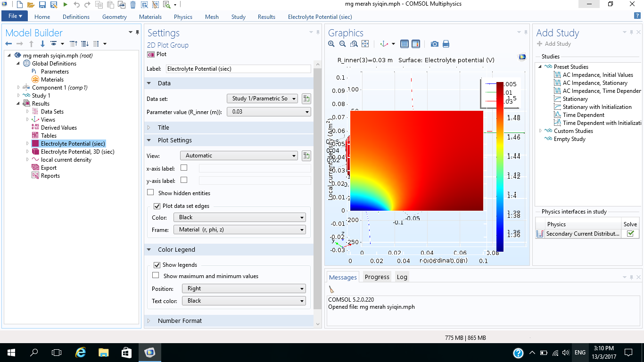
Task: Clear messages with the broom icon
Action: (332, 289)
